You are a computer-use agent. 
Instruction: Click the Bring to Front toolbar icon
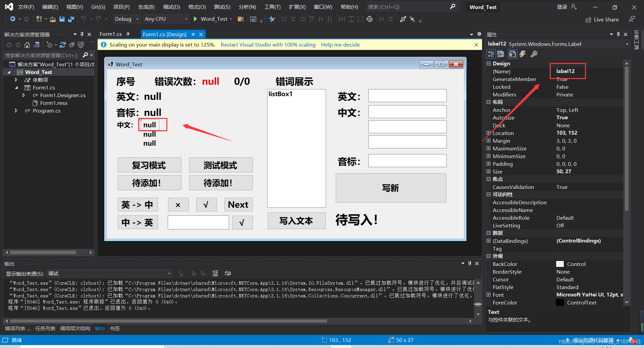coord(403,19)
